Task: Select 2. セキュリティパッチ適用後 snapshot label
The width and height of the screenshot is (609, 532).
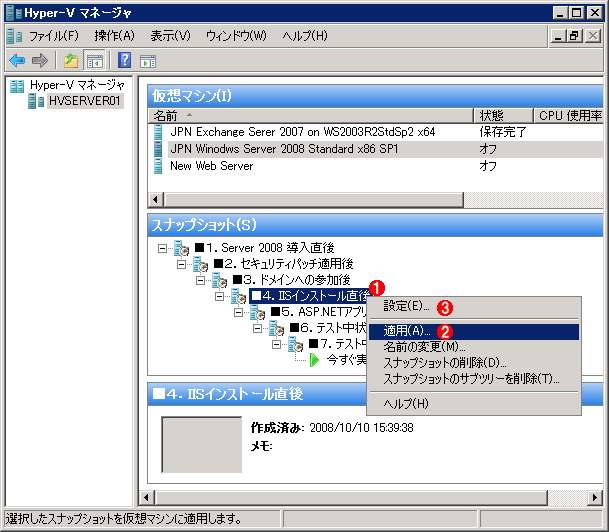Action: [x=284, y=264]
